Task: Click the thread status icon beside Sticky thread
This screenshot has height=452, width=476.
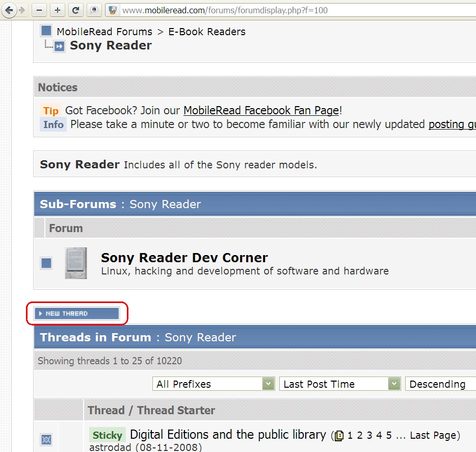Action: (46, 439)
